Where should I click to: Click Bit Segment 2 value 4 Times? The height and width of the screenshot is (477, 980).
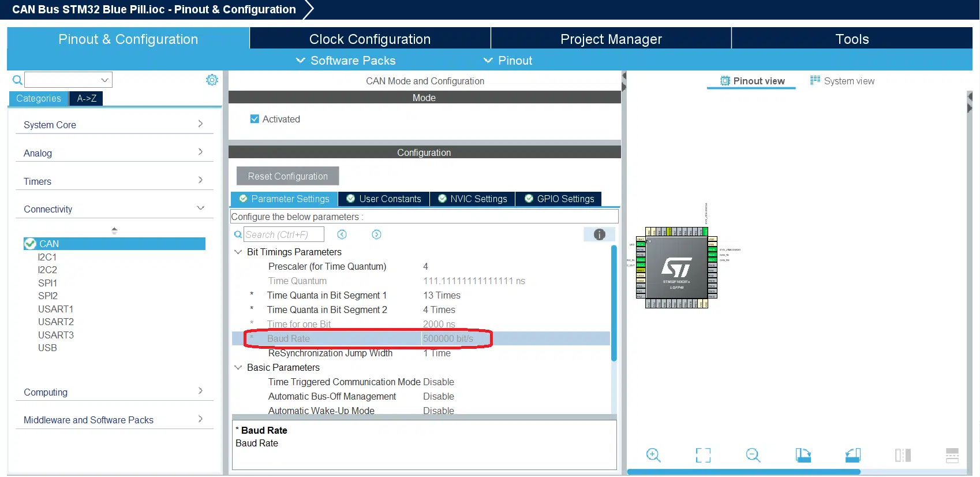(x=439, y=310)
